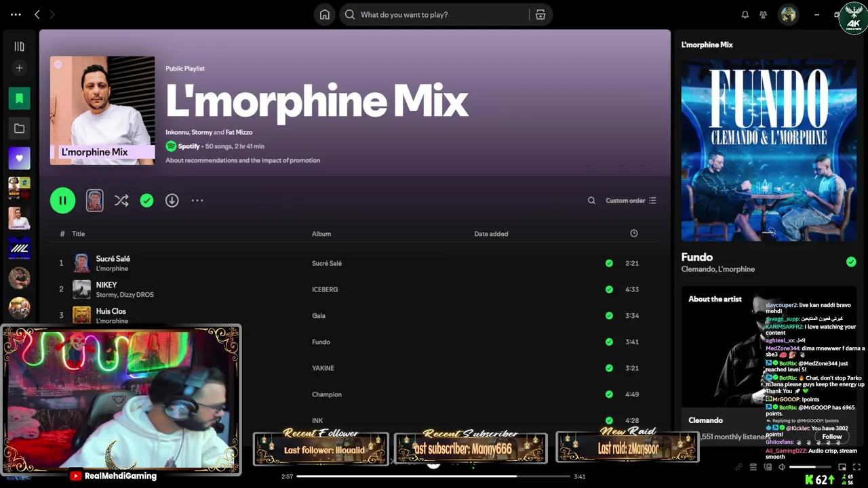This screenshot has width=868, height=488.
Task: Navigate back with the left arrow
Action: pyautogui.click(x=37, y=14)
